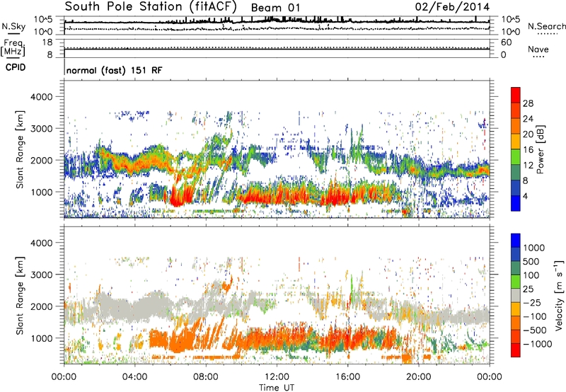Click the 1000 tick on velocity color bar
The width and height of the screenshot is (566, 392).
pyautogui.click(x=534, y=248)
